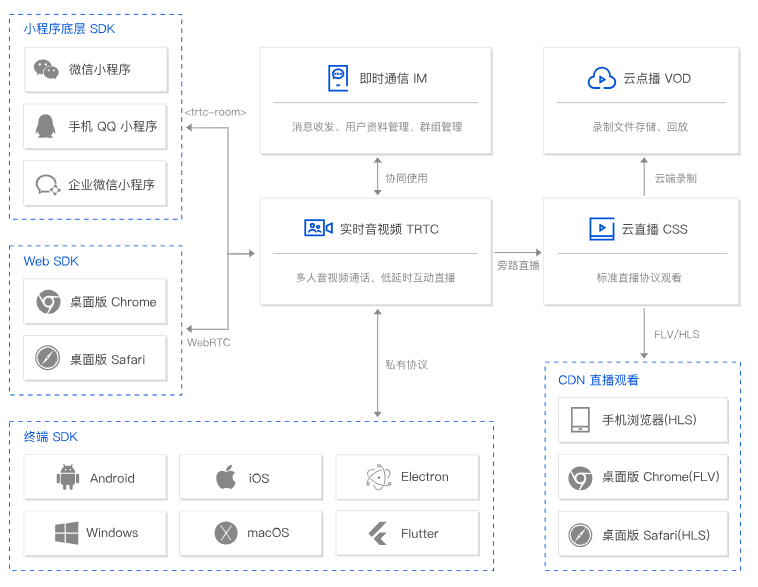Click the Flutter logo icon
Image resolution: width=758 pixels, height=587 pixels.
pyautogui.click(x=378, y=533)
